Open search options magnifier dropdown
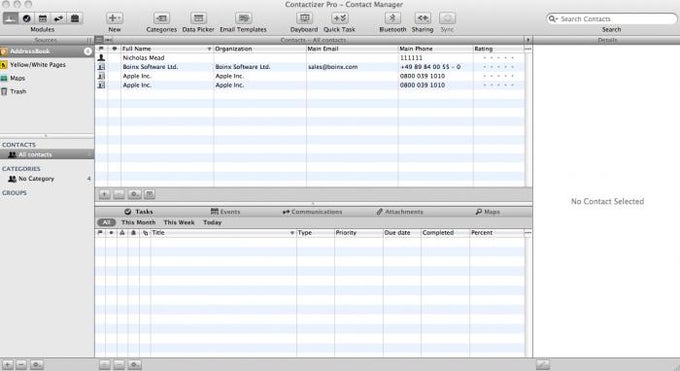Image resolution: width=680 pixels, height=371 pixels. click(x=552, y=19)
